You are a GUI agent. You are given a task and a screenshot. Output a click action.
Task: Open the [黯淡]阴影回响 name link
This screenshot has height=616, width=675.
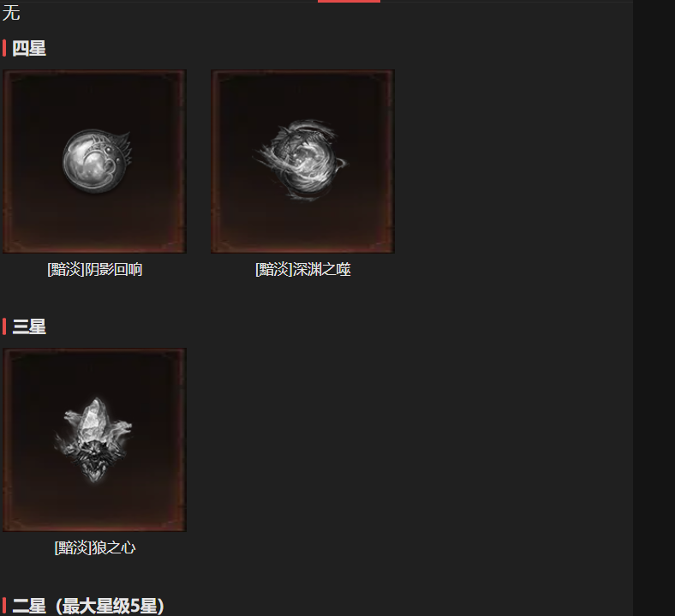pos(95,270)
